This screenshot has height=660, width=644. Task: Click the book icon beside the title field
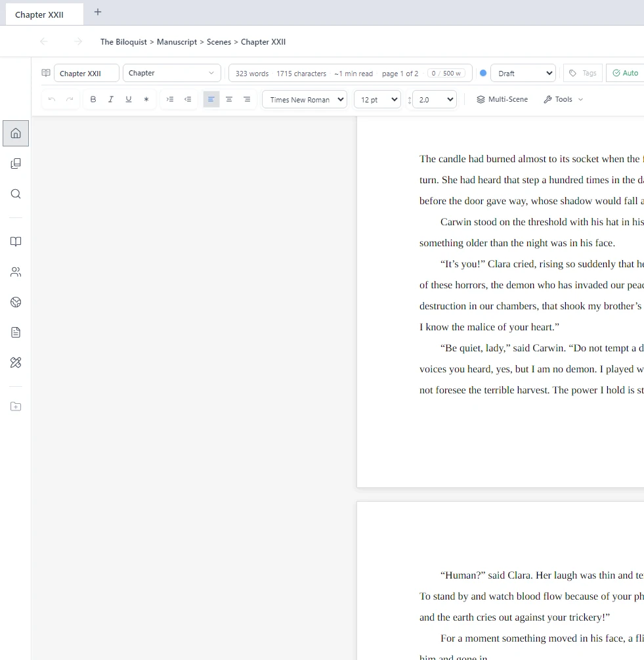click(x=46, y=73)
